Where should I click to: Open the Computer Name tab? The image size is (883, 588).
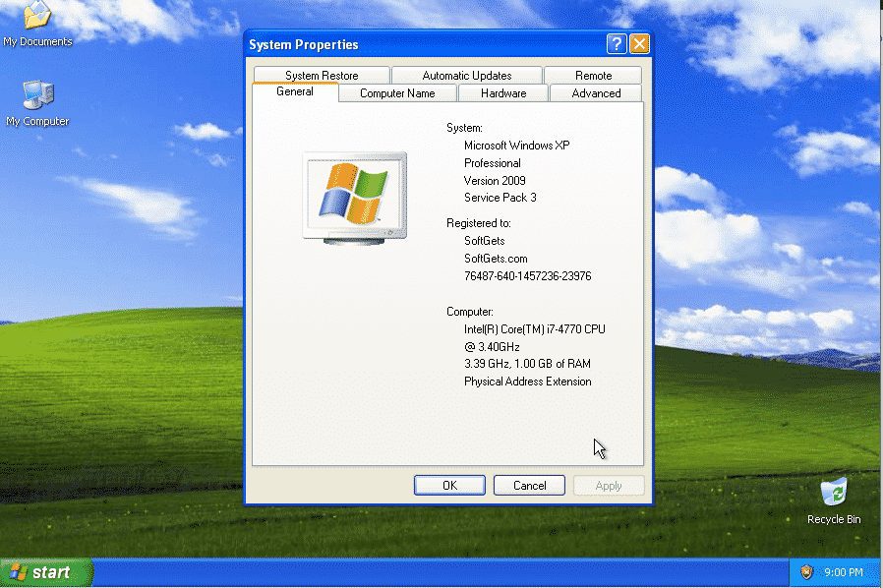[397, 93]
